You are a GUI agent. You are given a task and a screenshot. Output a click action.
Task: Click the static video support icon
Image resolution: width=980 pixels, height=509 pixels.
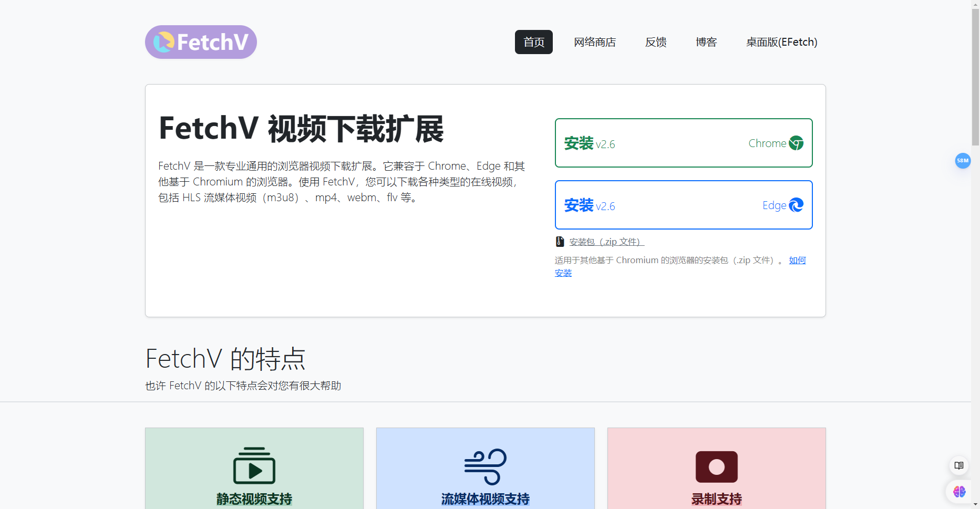(x=254, y=465)
